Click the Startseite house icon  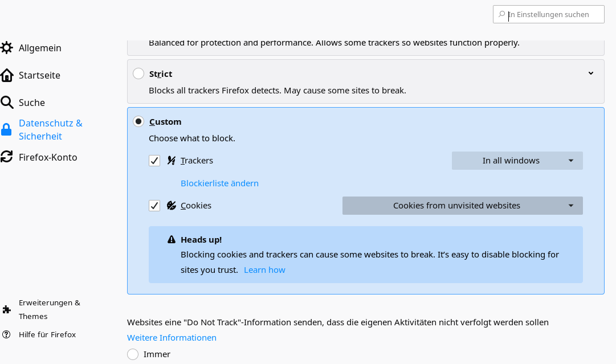(7, 75)
